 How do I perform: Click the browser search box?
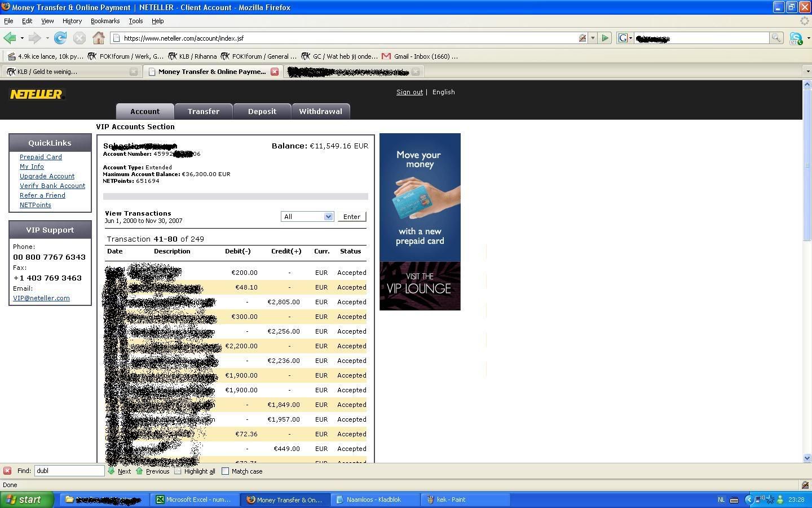point(701,38)
